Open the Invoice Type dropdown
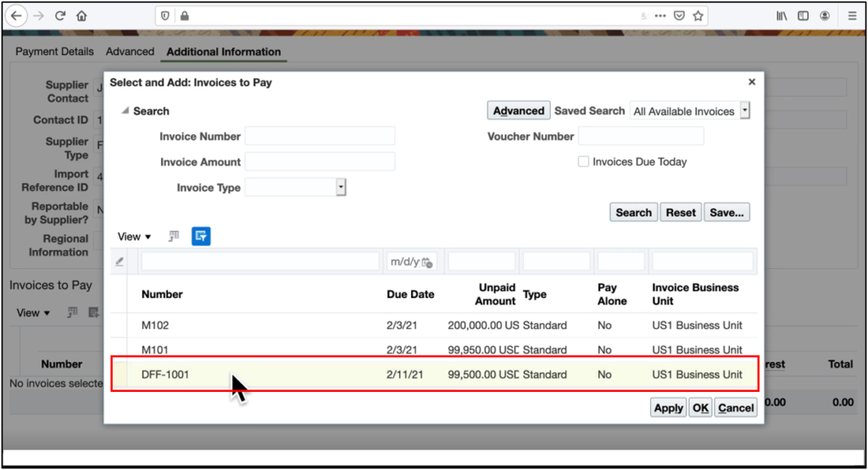The image size is (868, 470). (341, 187)
